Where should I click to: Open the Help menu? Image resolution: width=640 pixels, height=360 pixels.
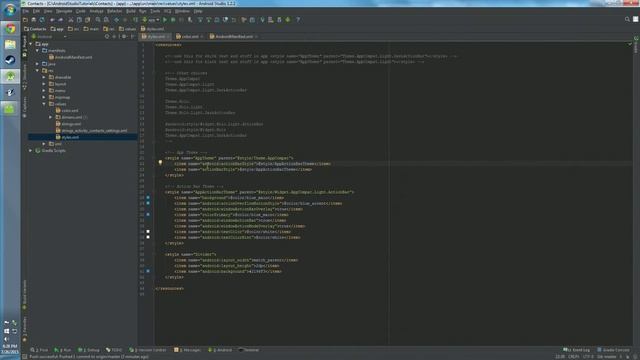tap(198, 11)
